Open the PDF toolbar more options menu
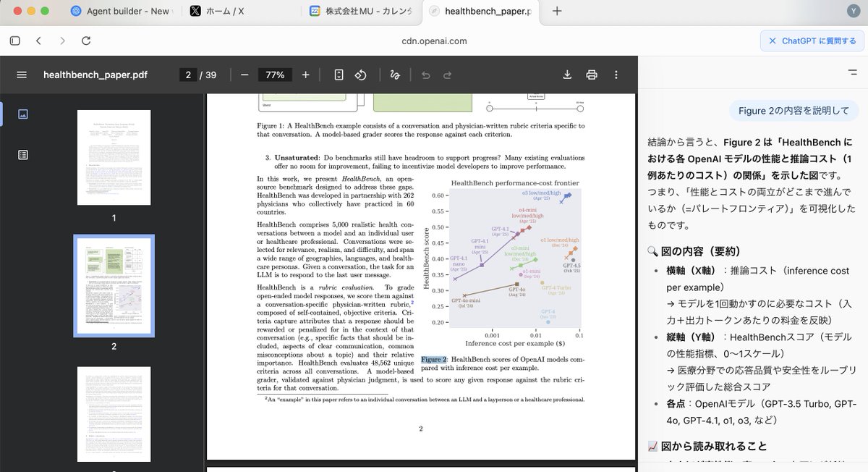 coord(616,75)
